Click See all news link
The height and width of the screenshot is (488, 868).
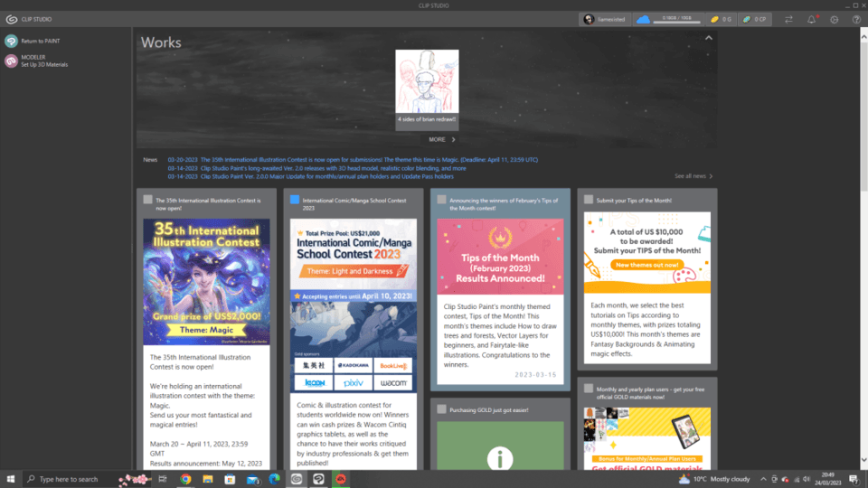[693, 176]
